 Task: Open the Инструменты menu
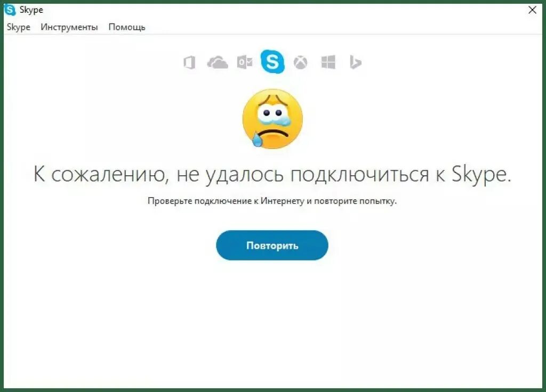click(x=69, y=27)
